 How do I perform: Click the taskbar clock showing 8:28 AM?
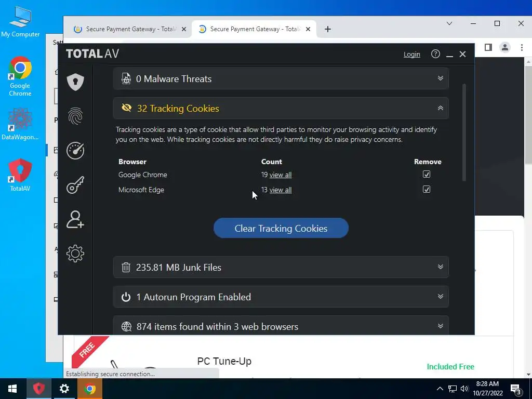point(487,389)
